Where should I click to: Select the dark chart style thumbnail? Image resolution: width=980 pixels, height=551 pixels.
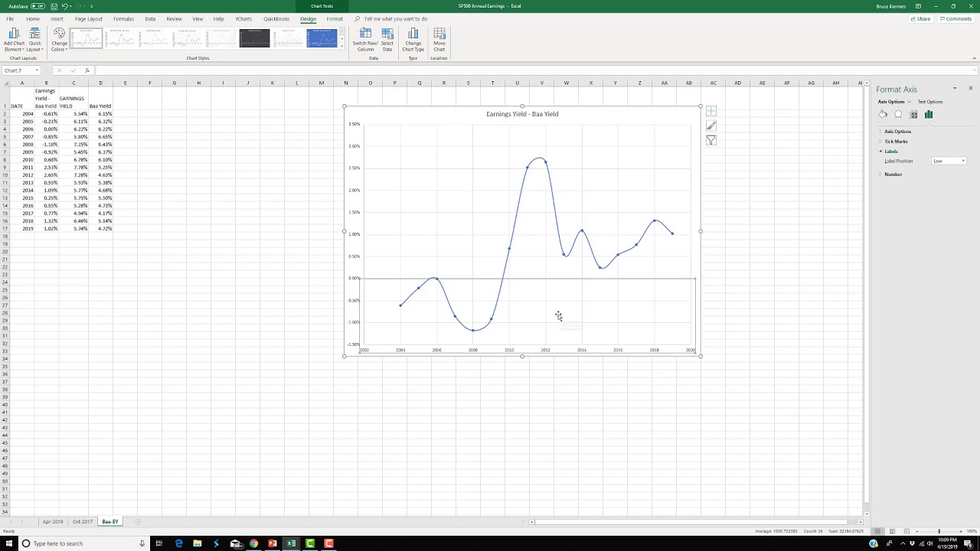pyautogui.click(x=254, y=37)
